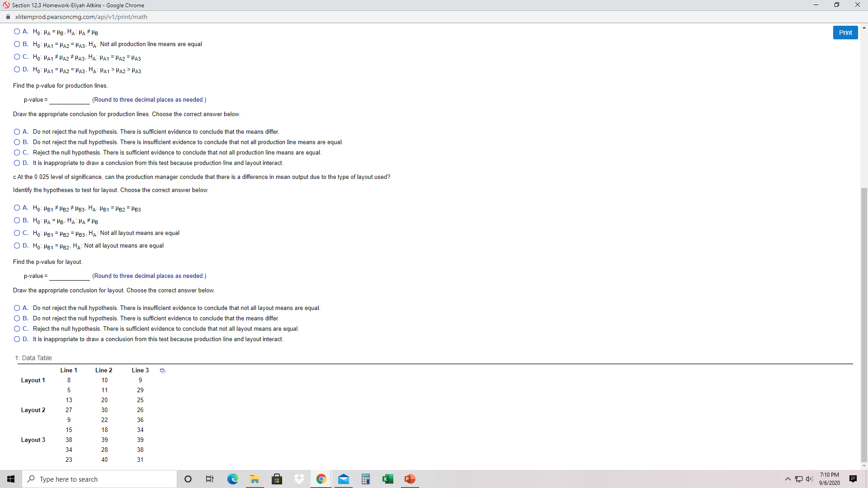Click the Windows Start button
This screenshot has height=488, width=868.
pos(10,479)
